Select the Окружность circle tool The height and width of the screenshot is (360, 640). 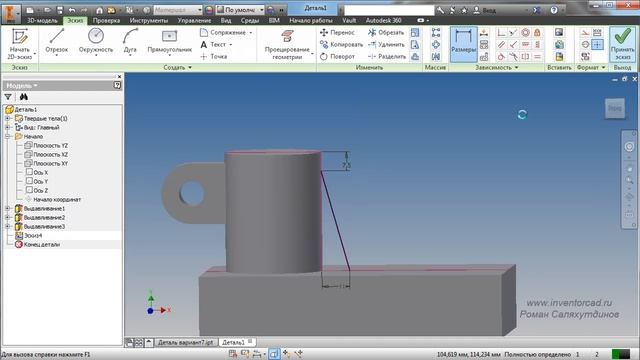click(96, 42)
